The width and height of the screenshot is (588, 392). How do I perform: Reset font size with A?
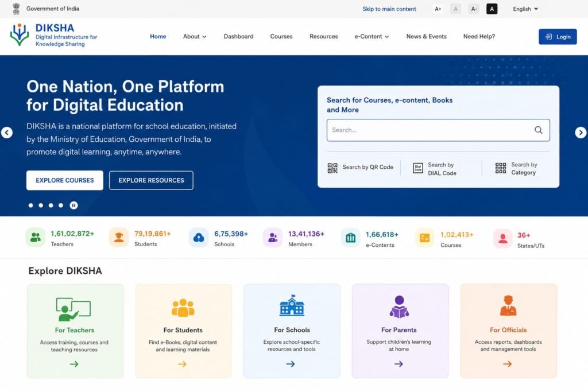coord(455,9)
